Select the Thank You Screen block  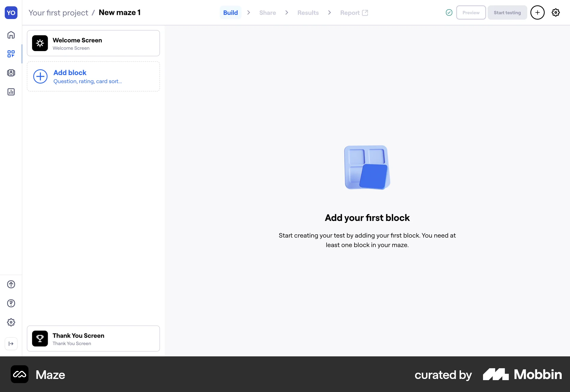[x=93, y=339]
